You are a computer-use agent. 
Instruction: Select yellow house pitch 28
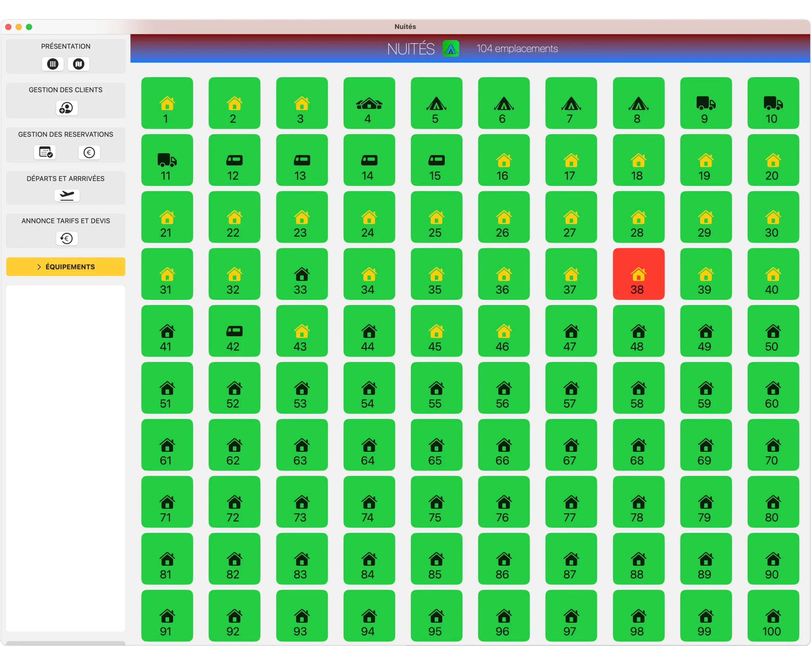[x=638, y=217]
